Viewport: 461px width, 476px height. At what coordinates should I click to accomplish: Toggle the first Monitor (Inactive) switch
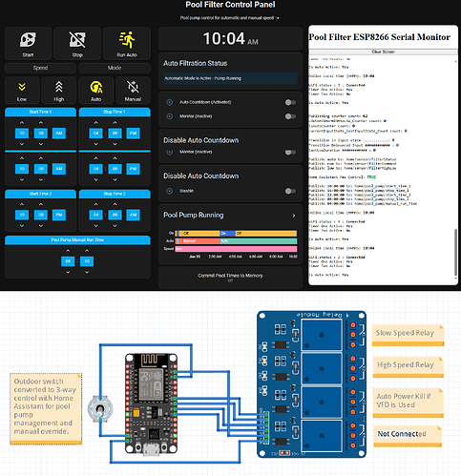click(290, 116)
